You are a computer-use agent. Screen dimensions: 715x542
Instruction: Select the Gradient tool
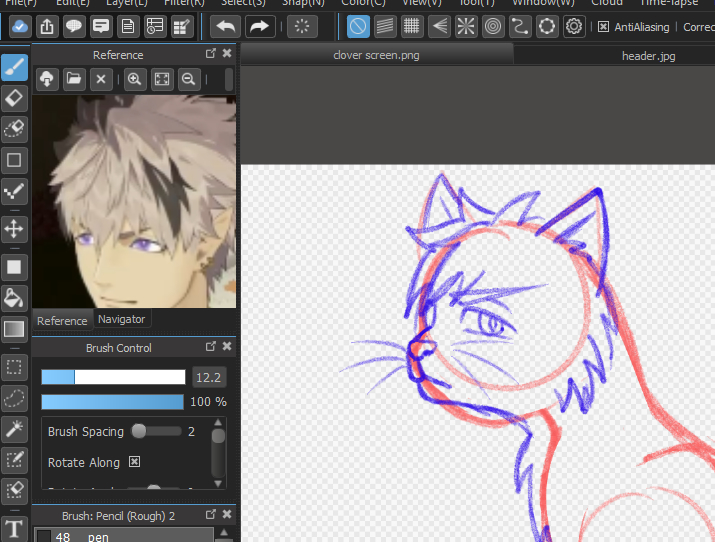click(x=14, y=328)
